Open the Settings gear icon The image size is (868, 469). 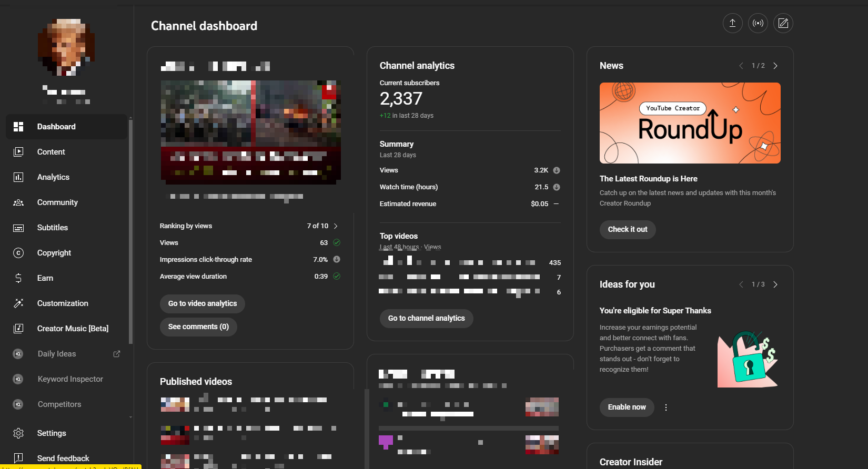(18, 433)
